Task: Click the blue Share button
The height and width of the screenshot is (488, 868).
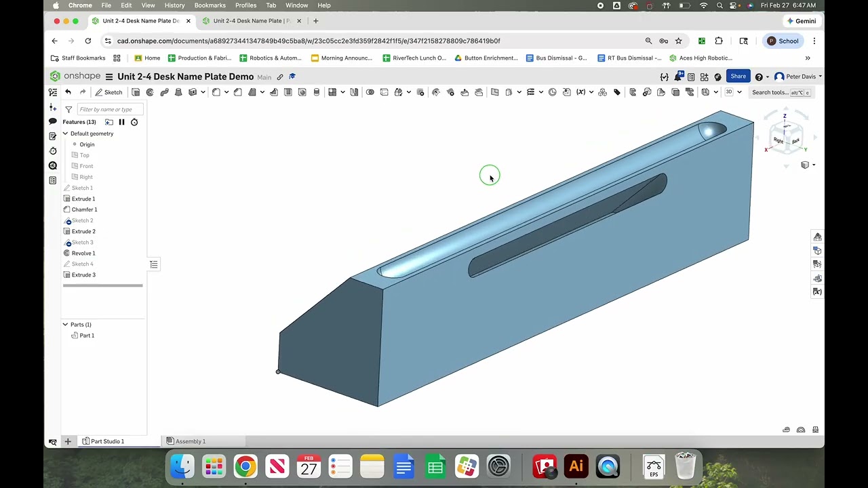Action: click(738, 77)
